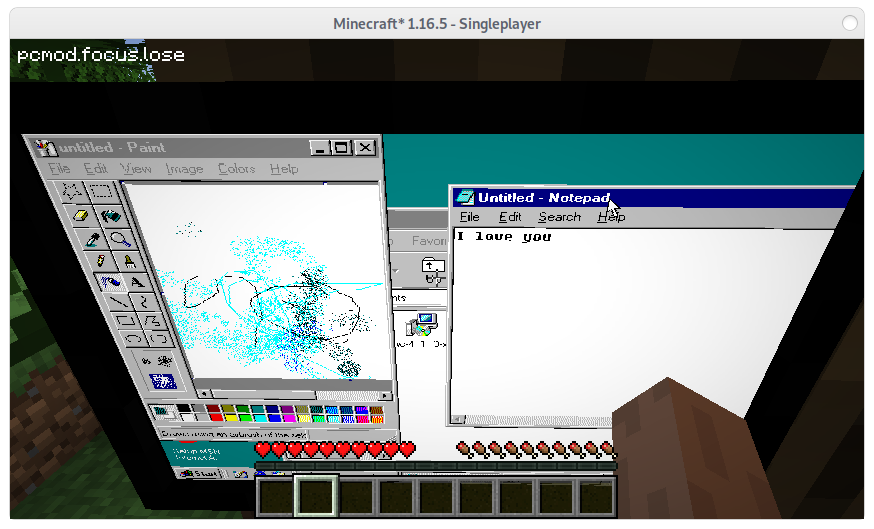This screenshot has height=529, width=874.
Task: Select the setup file icon in Explorer window
Action: tap(422, 324)
